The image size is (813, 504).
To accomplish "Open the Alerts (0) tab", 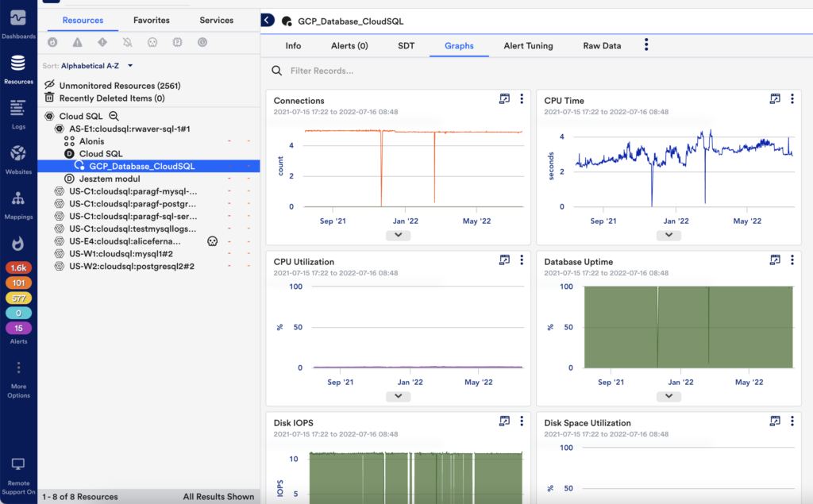I will coord(349,45).
